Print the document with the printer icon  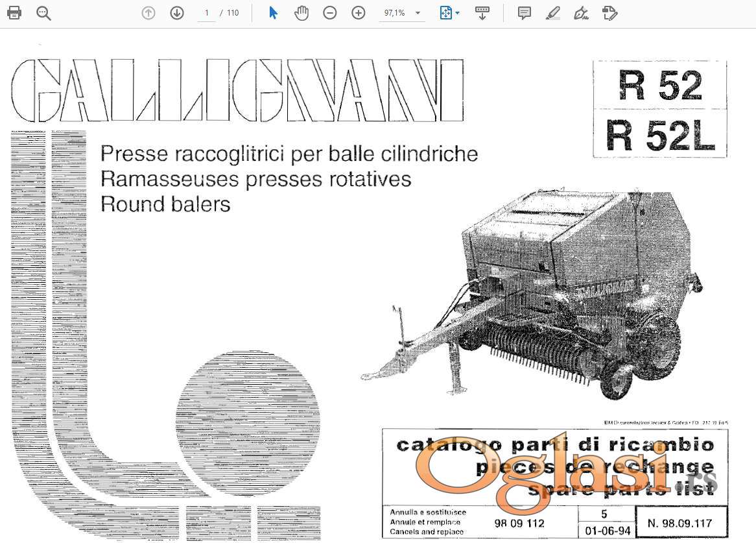[14, 13]
